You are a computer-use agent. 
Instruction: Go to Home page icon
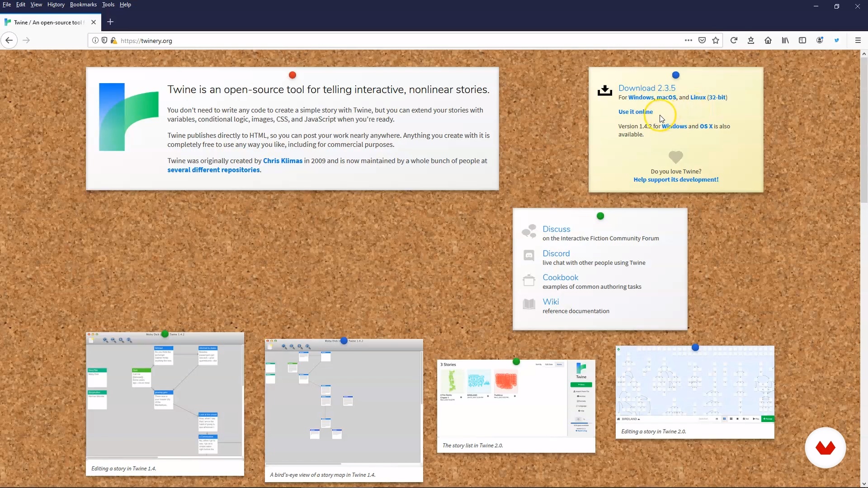[768, 40]
